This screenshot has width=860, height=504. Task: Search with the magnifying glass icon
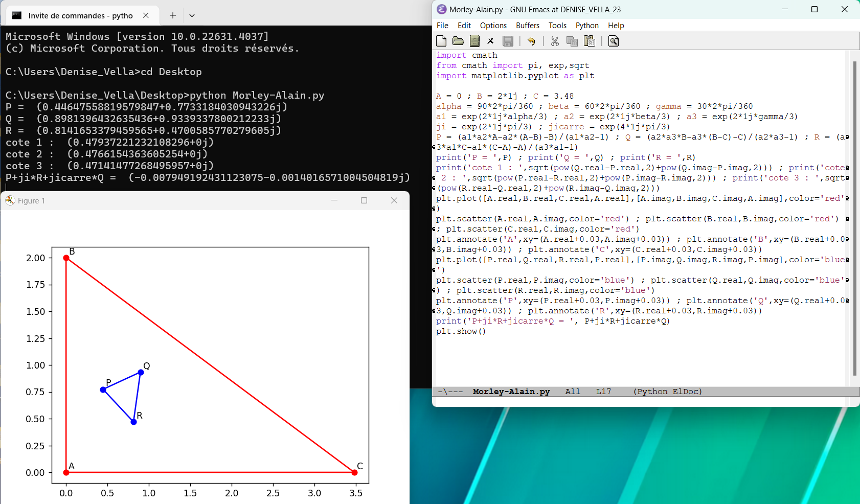[614, 41]
